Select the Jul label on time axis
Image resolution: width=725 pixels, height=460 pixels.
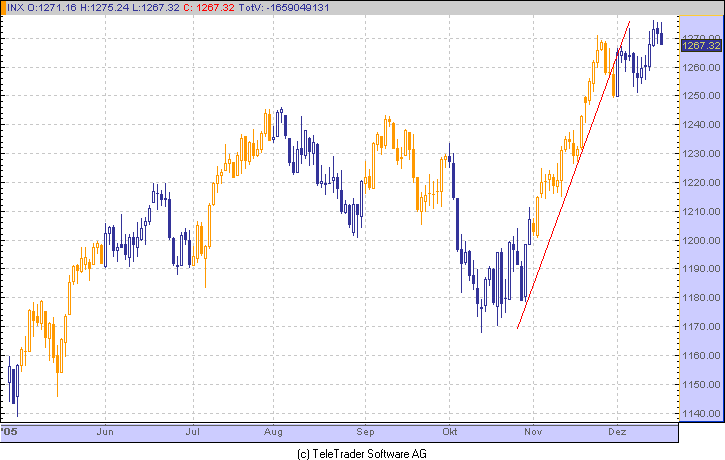[192, 432]
